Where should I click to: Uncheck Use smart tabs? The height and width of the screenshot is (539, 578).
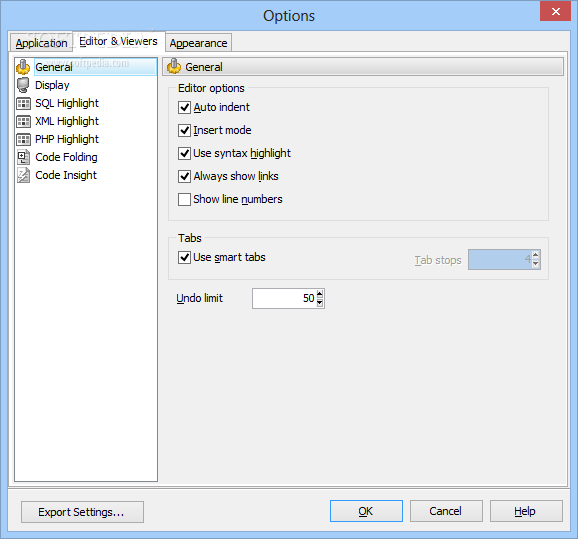184,257
